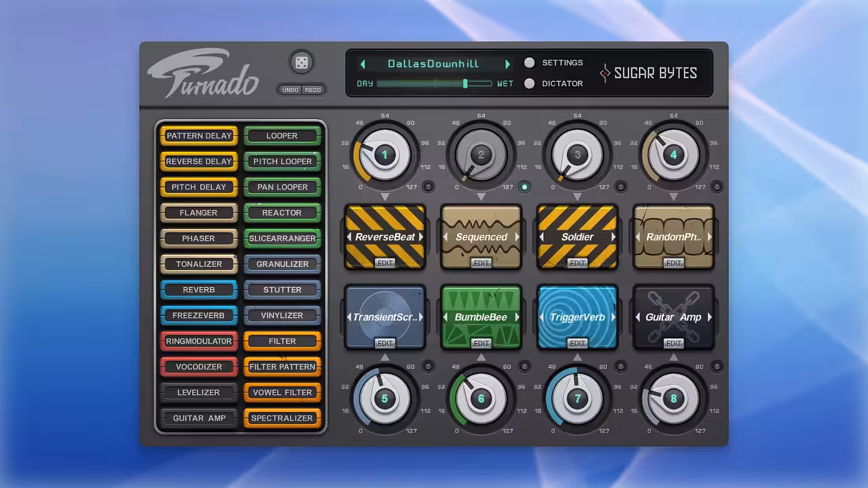This screenshot has width=868, height=488.
Task: Switch BumbleBee to next preset arrow
Action: (x=517, y=317)
